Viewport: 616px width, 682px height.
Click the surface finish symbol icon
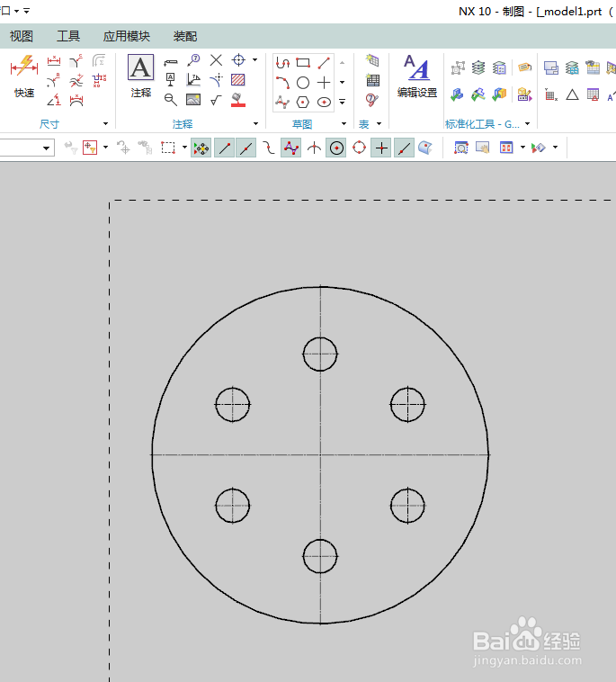[x=216, y=100]
